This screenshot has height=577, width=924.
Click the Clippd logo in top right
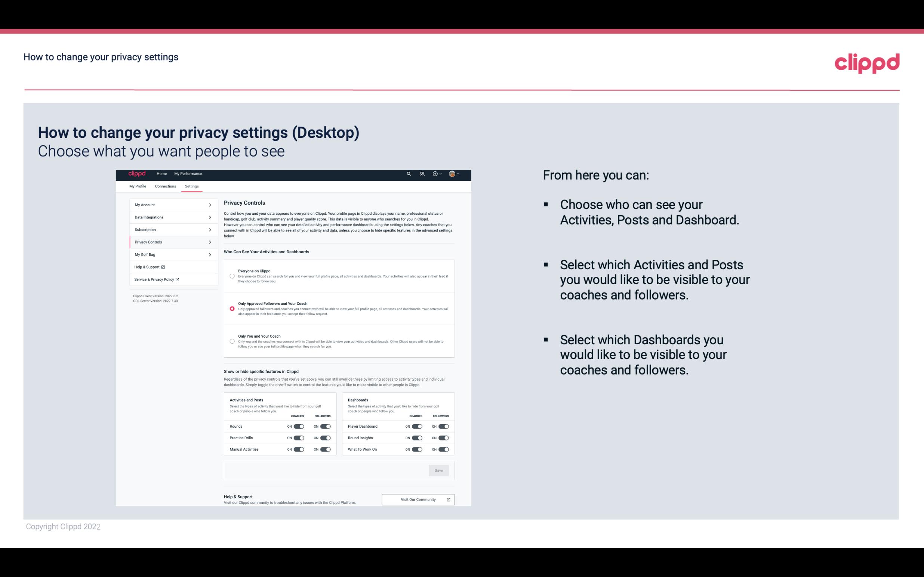pos(867,62)
